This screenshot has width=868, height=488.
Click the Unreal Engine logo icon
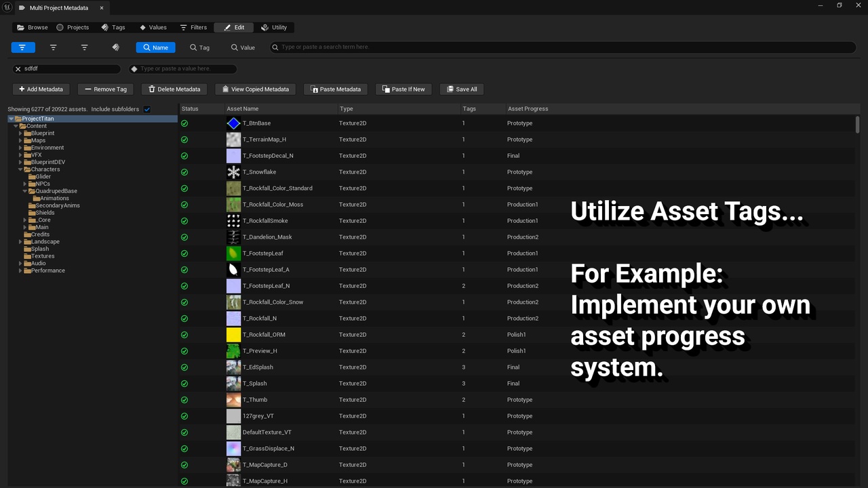click(7, 7)
